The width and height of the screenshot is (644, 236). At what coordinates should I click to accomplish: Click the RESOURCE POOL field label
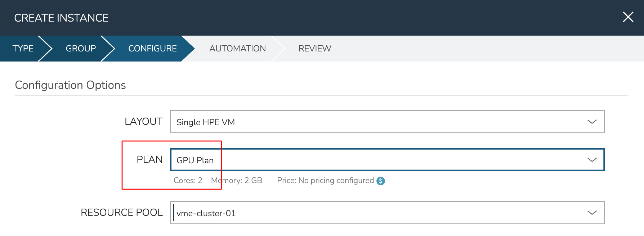coord(121,213)
